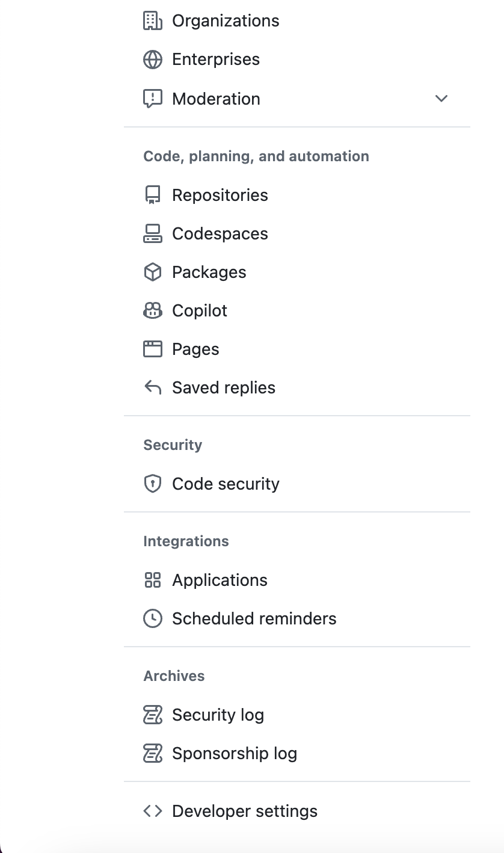Screen dimensions: 504x853
Task: Go to Scheduled reminders settings
Action: click(254, 618)
